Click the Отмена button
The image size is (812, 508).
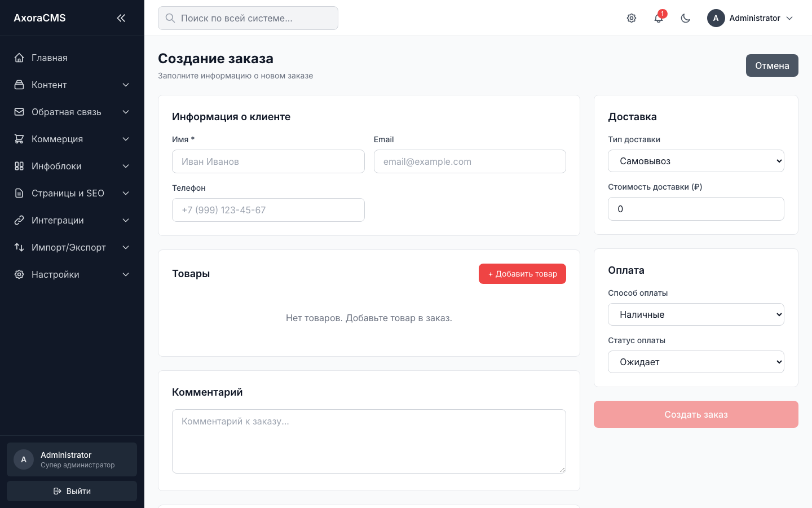772,65
